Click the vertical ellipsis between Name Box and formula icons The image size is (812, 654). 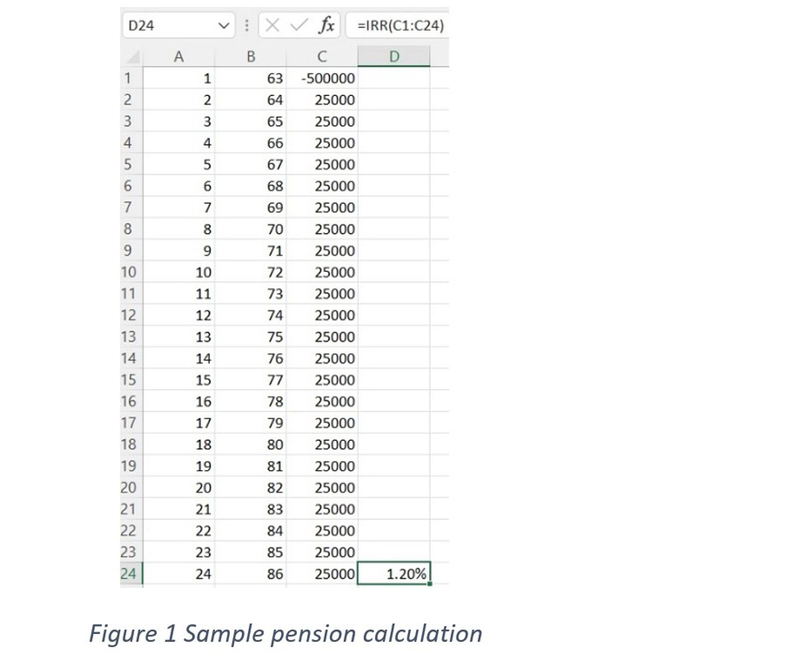(x=247, y=25)
